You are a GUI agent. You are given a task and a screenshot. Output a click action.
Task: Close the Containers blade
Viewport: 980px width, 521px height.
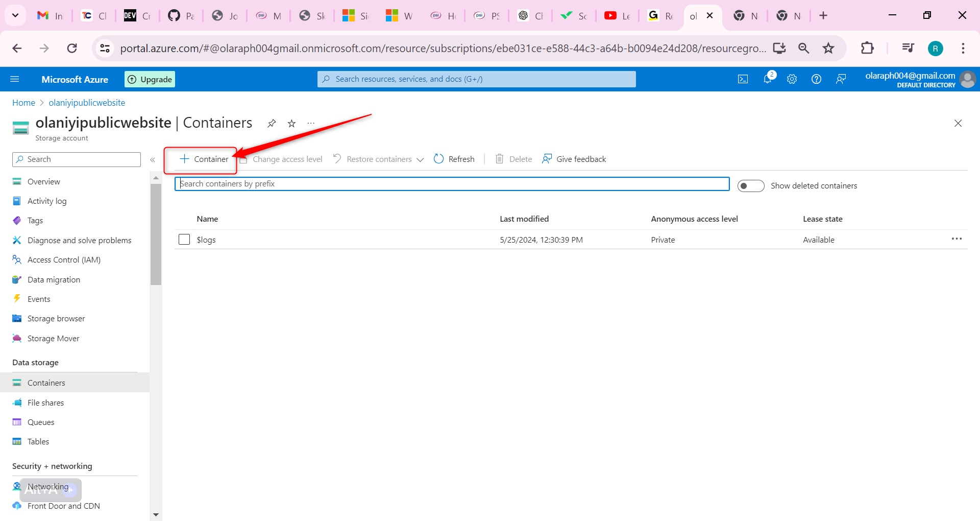point(958,123)
